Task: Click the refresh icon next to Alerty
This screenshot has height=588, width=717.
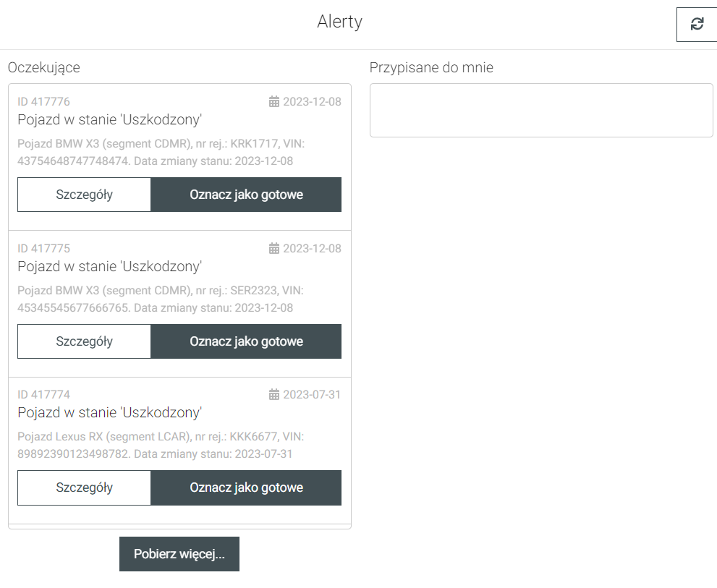Action: click(697, 24)
